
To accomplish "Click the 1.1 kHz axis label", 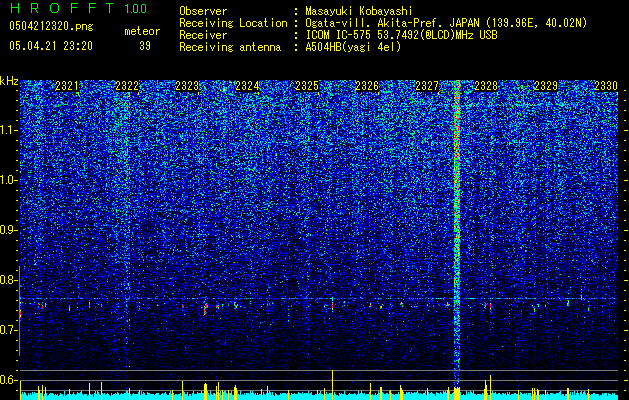I will point(9,130).
